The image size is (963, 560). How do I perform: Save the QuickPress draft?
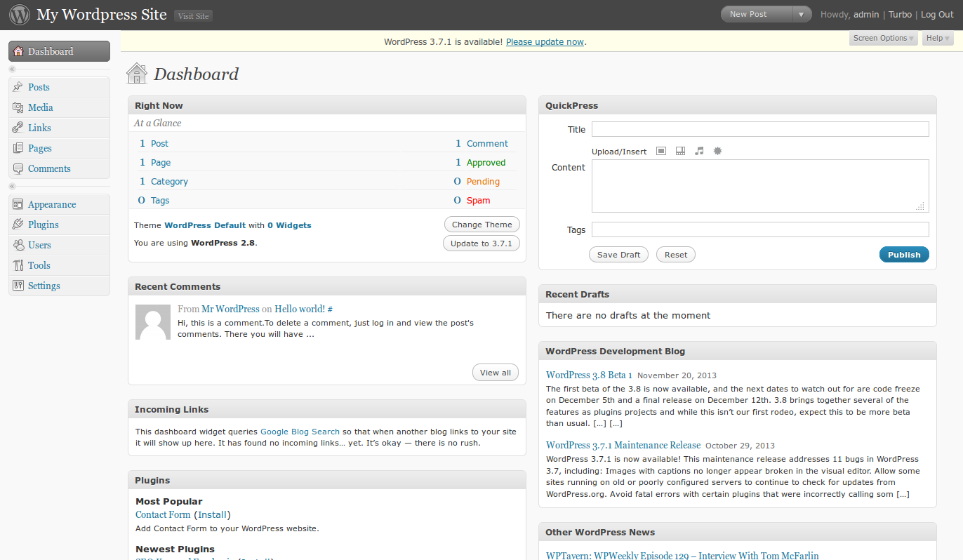619,255
